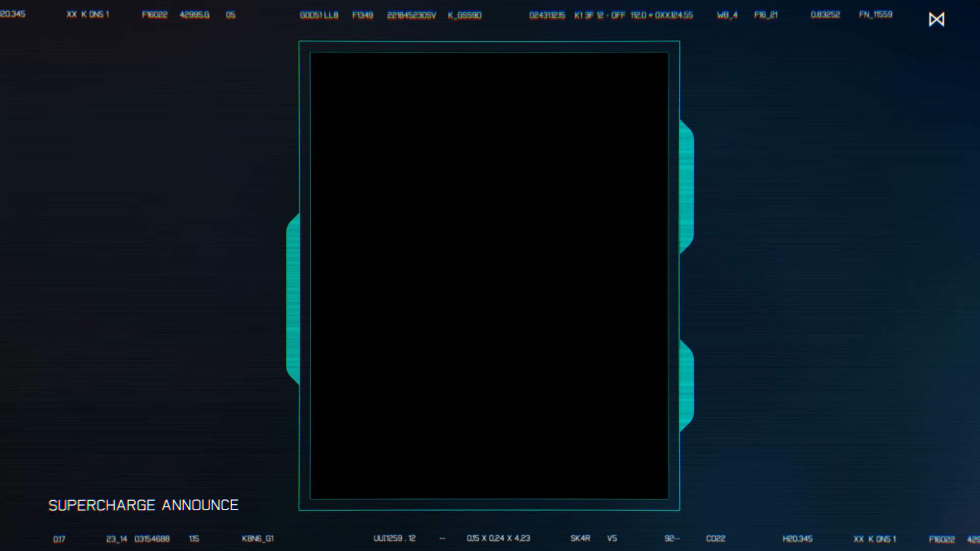Image resolution: width=980 pixels, height=551 pixels.
Task: Click the SUPERCHARGE ANNOUNCE title
Action: [143, 505]
